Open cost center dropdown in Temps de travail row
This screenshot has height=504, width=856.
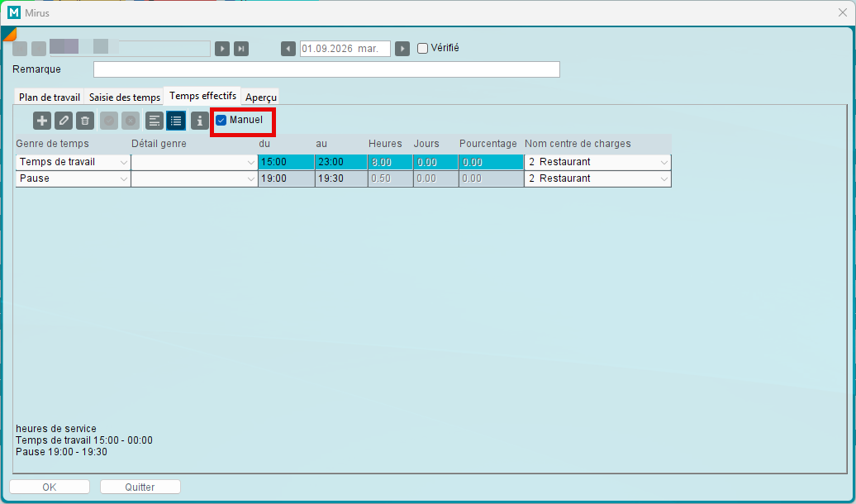coord(664,162)
